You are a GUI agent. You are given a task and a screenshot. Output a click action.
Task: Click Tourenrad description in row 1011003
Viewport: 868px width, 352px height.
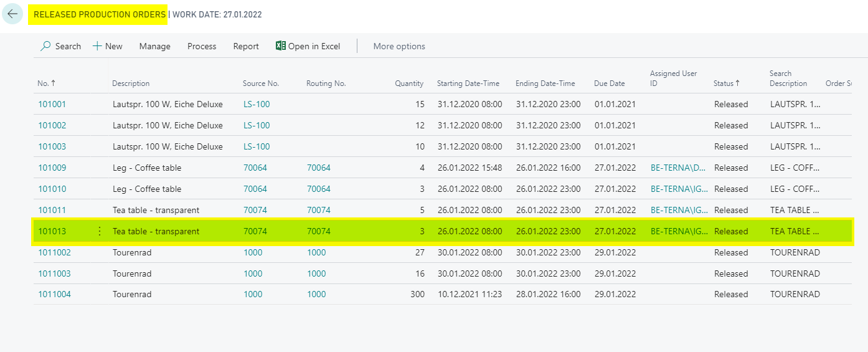click(132, 274)
